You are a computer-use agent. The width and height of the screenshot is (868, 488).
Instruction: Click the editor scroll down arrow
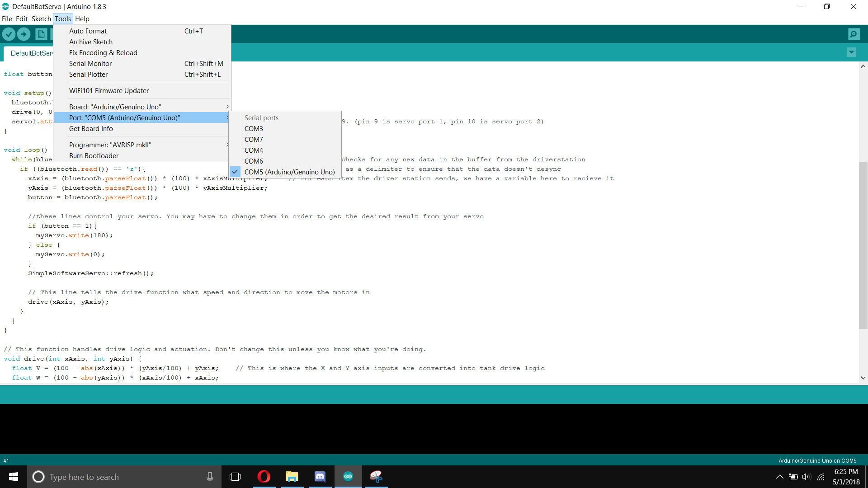point(863,378)
